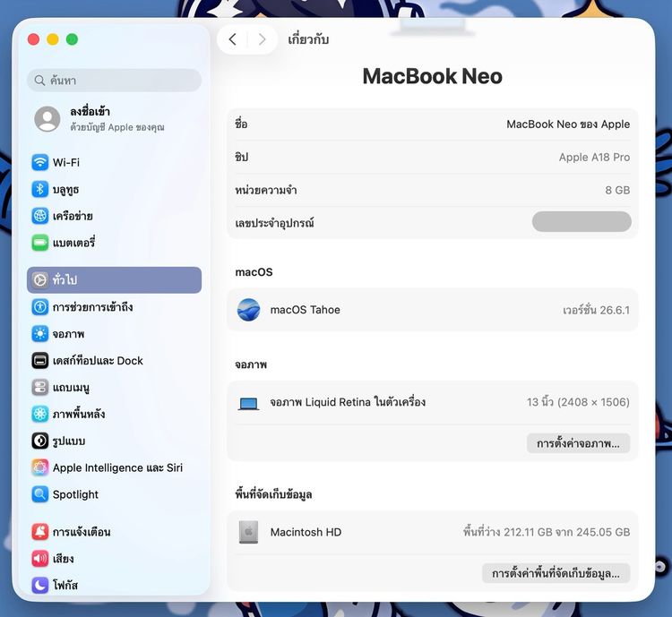Go forward with the right chevron button
The height and width of the screenshot is (617, 672).
pyautogui.click(x=262, y=39)
